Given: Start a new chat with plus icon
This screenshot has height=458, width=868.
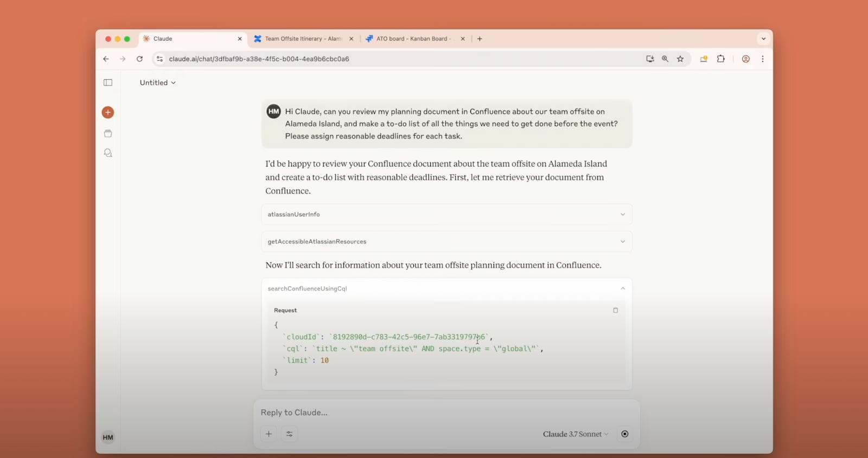Looking at the screenshot, I should (x=108, y=112).
